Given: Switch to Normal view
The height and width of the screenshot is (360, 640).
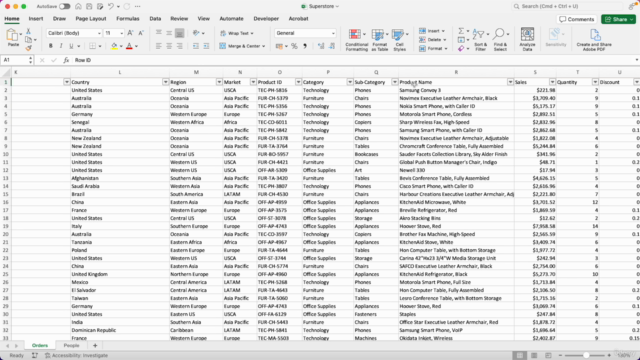Looking at the screenshot, I should click(520, 356).
